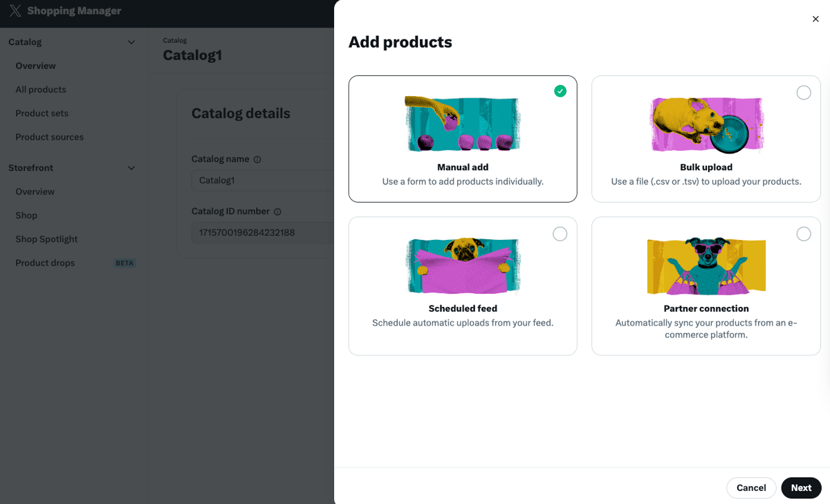Select the Bulk upload radio button
Screen dimensions: 830x504
coord(804,93)
